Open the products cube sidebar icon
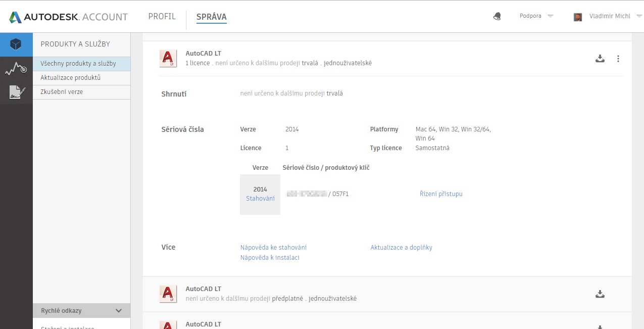Screen dimensions: 644x329 coord(16,44)
